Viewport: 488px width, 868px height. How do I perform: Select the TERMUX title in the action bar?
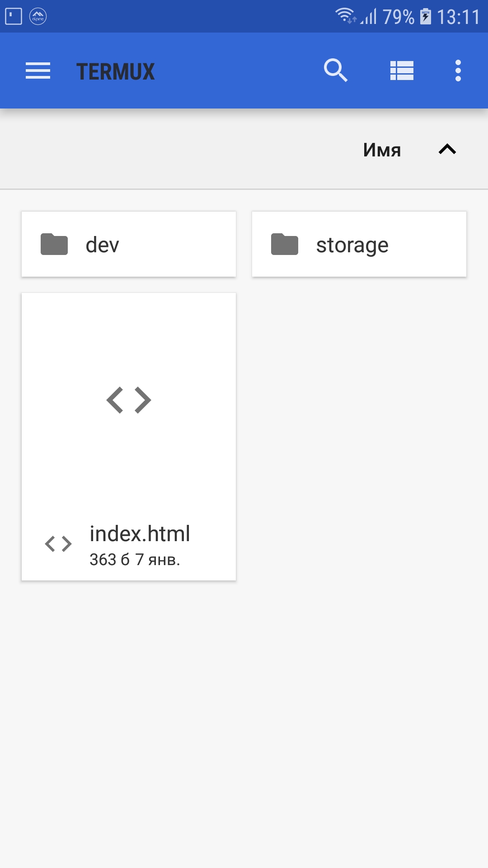pos(115,71)
